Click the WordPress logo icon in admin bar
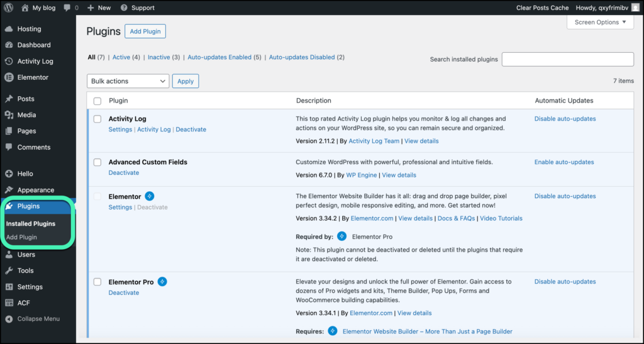Screen dimensions: 644x344 (9, 8)
